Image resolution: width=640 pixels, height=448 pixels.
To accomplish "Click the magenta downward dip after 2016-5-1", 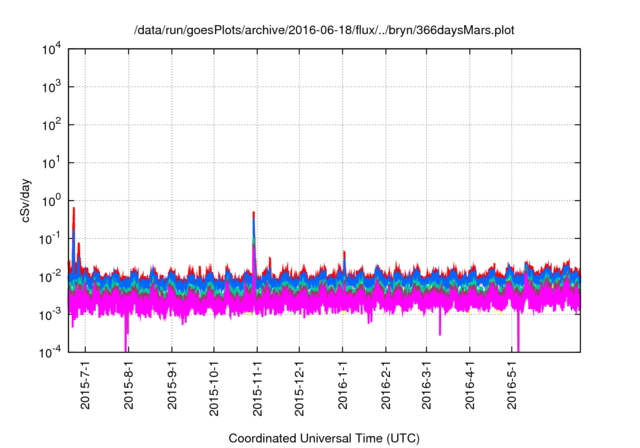I will pyautogui.click(x=518, y=331).
